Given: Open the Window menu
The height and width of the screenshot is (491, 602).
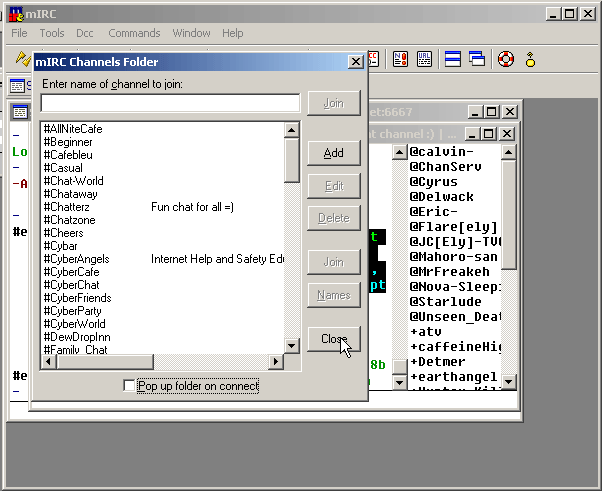Looking at the screenshot, I should (191, 33).
